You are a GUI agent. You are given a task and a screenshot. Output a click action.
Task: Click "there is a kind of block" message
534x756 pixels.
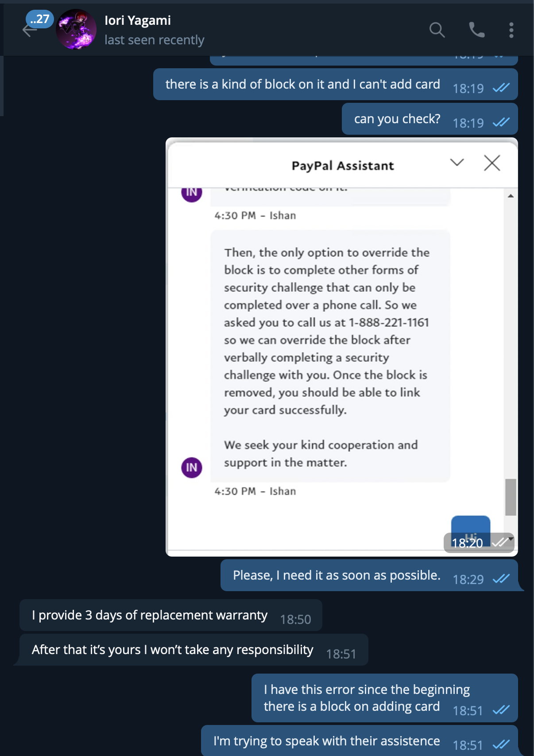point(302,84)
